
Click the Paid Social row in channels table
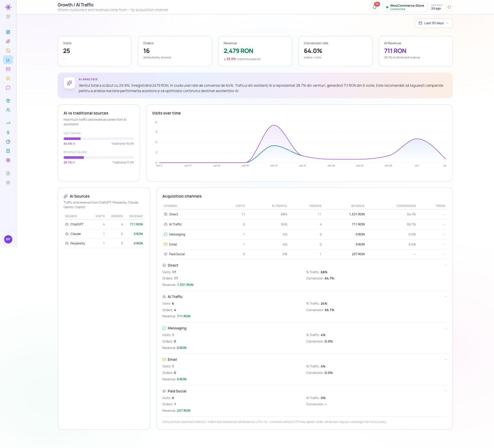point(305,254)
